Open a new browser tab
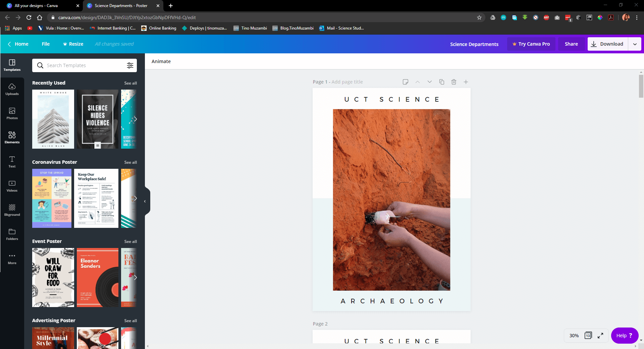The height and width of the screenshot is (349, 644). [171, 6]
